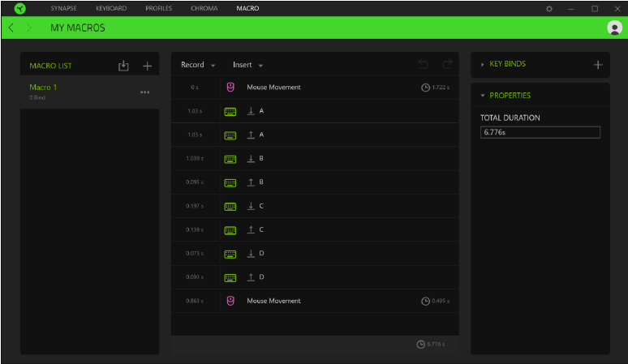Viewport: 628px width, 364px height.
Task: Select the B key up event row
Action: [315, 182]
